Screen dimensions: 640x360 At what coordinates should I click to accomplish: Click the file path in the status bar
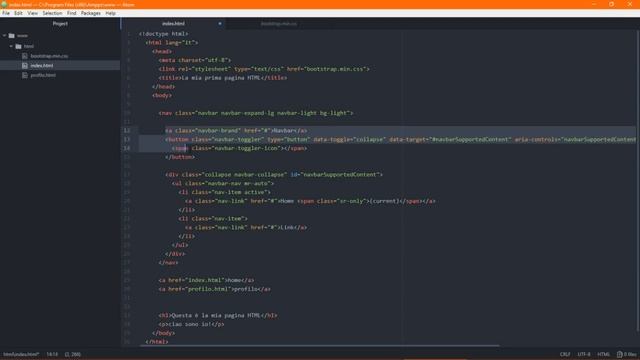click(21, 354)
